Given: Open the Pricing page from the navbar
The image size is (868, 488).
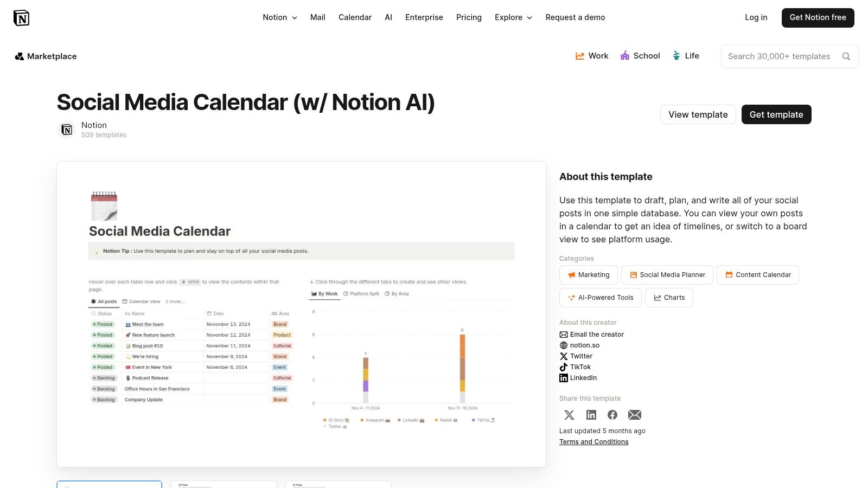Looking at the screenshot, I should (x=469, y=17).
